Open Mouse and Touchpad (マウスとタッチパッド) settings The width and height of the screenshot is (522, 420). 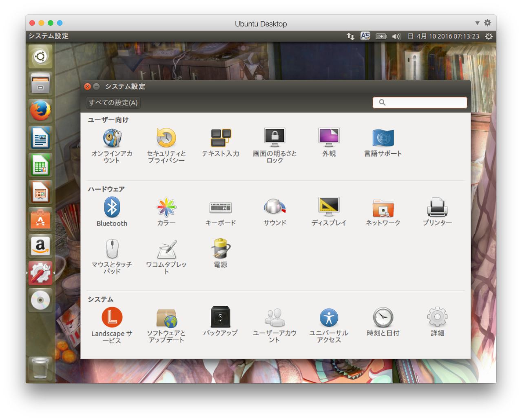112,256
